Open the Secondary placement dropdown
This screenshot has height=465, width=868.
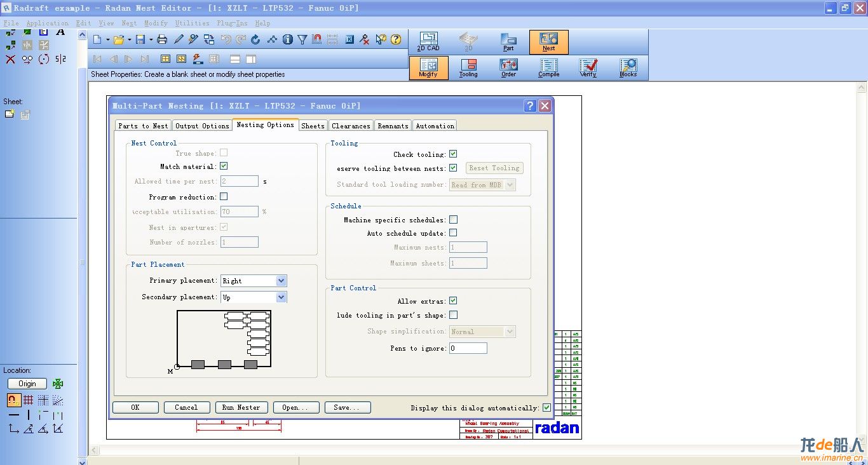pyautogui.click(x=254, y=297)
